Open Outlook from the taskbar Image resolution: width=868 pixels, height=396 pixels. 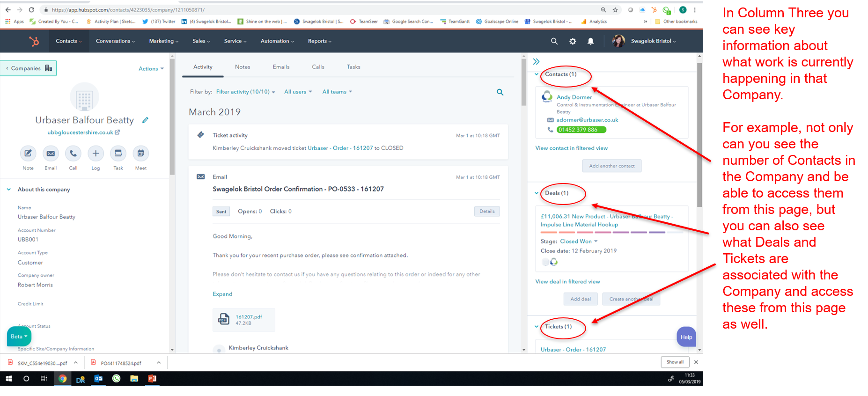pyautogui.click(x=98, y=379)
